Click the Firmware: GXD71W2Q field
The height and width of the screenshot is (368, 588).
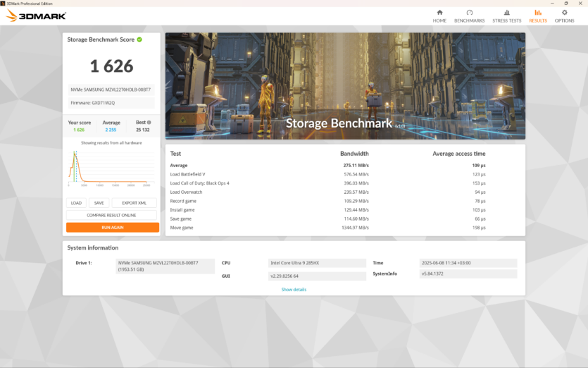point(111,102)
